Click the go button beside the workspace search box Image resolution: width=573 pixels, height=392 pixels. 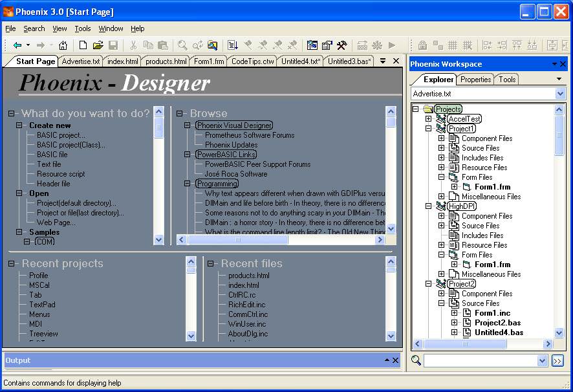(x=557, y=361)
